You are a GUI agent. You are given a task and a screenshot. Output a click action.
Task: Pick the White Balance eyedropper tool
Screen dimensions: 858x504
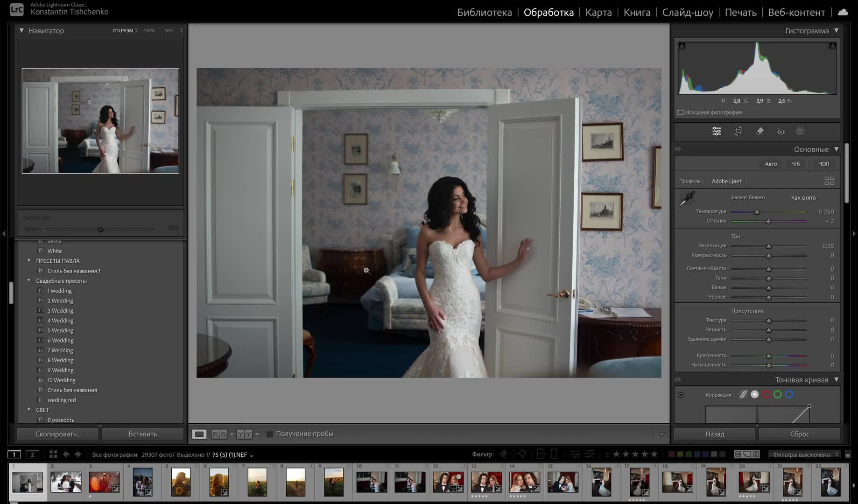click(x=686, y=199)
